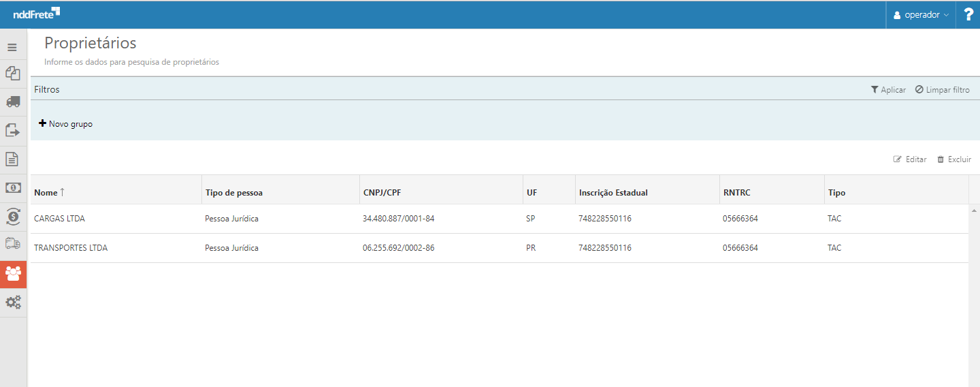Click the export arrow sidebar icon
The width and height of the screenshot is (980, 387).
(12, 131)
